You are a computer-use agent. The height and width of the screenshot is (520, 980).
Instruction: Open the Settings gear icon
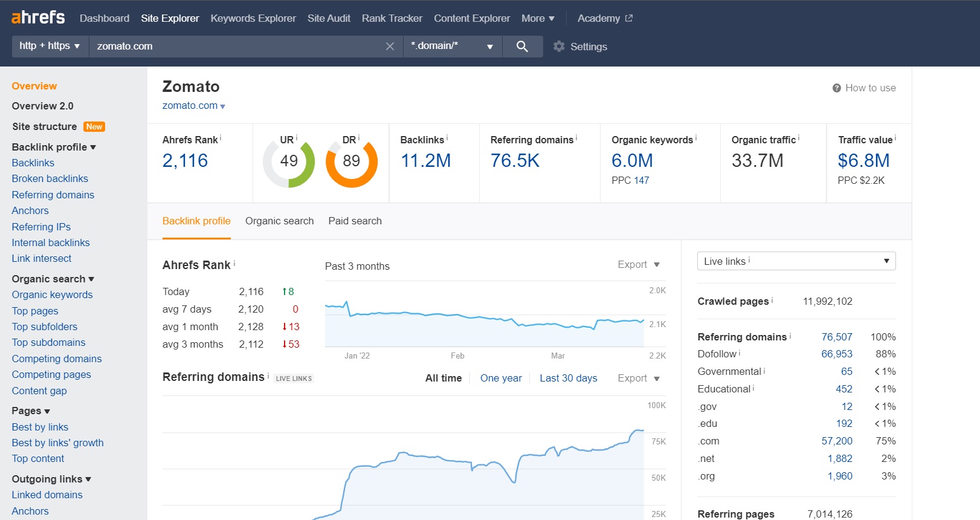[x=559, y=47]
